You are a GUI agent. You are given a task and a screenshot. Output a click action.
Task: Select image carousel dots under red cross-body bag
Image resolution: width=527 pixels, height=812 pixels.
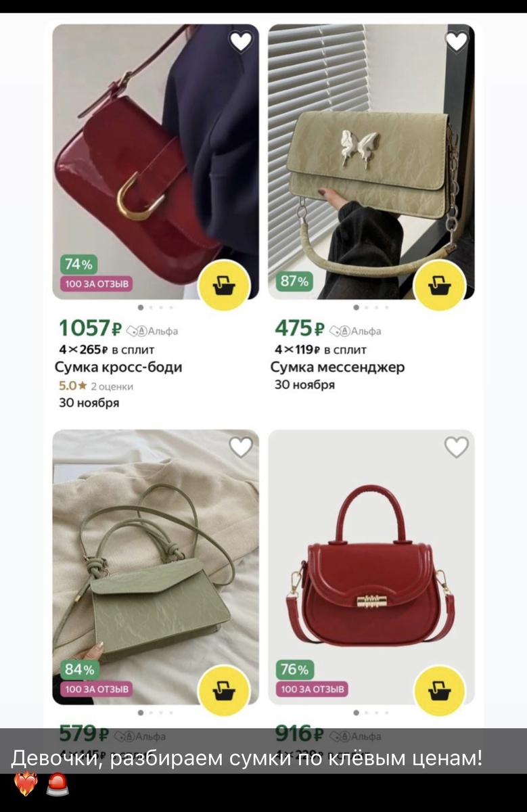coord(156,307)
